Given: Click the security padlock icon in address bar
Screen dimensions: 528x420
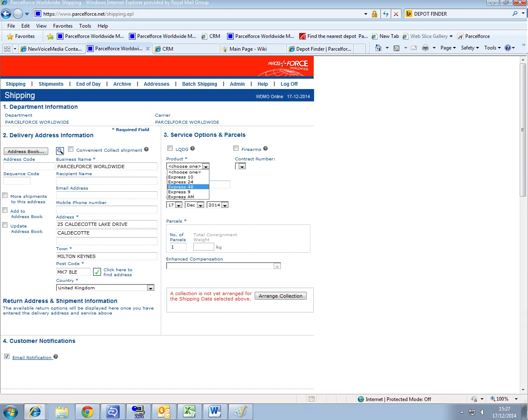Looking at the screenshot, I should tap(374, 14).
